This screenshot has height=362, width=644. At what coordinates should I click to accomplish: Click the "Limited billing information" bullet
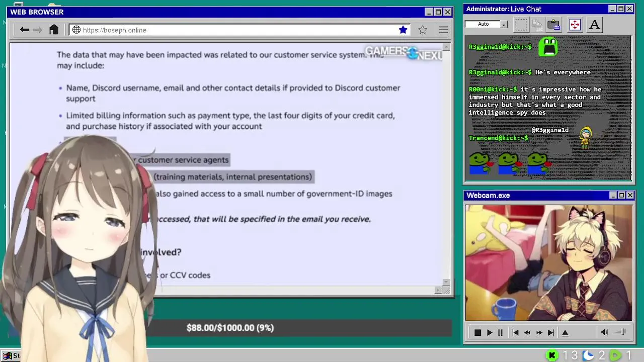[x=230, y=121]
